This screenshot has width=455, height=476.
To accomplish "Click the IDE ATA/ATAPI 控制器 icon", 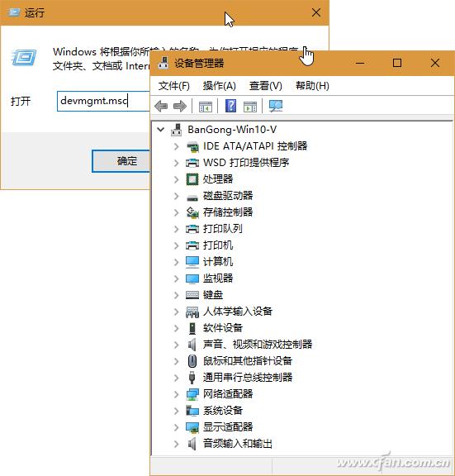I will tap(192, 146).
